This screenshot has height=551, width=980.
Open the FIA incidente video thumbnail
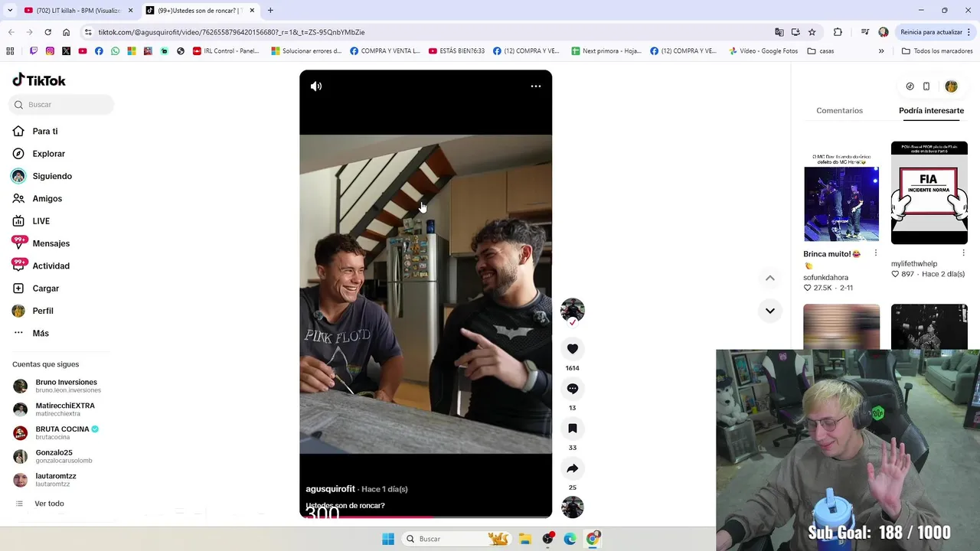929,193
